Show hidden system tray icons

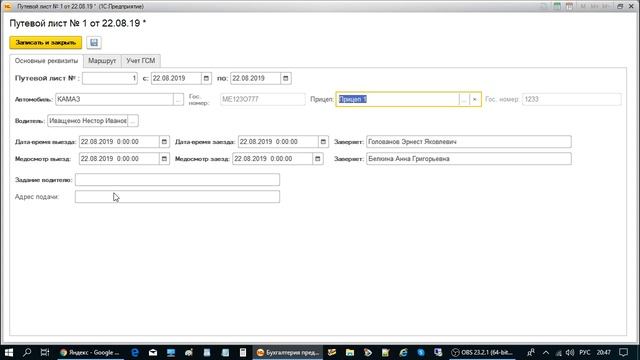coord(546,352)
